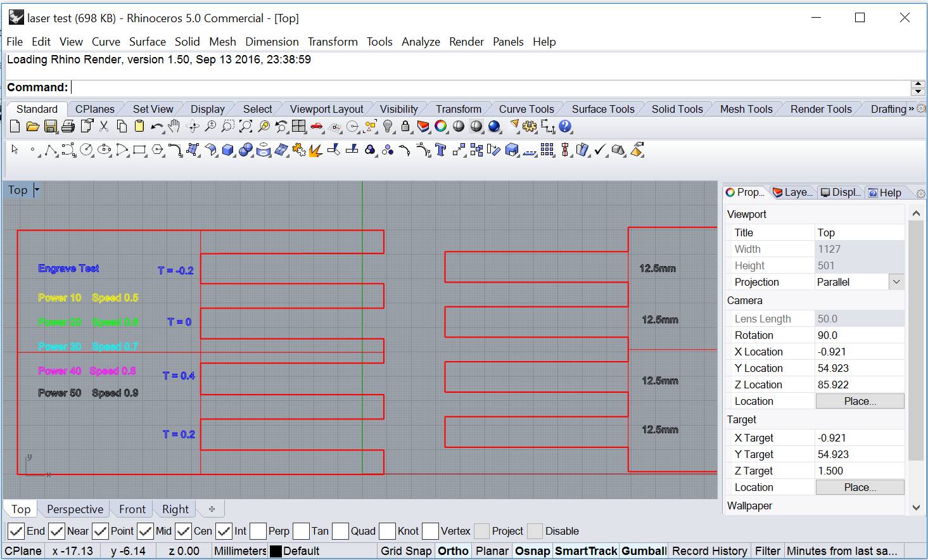Click the Rectangular Array grid icon
The width and height of the screenshot is (928, 560).
547,150
